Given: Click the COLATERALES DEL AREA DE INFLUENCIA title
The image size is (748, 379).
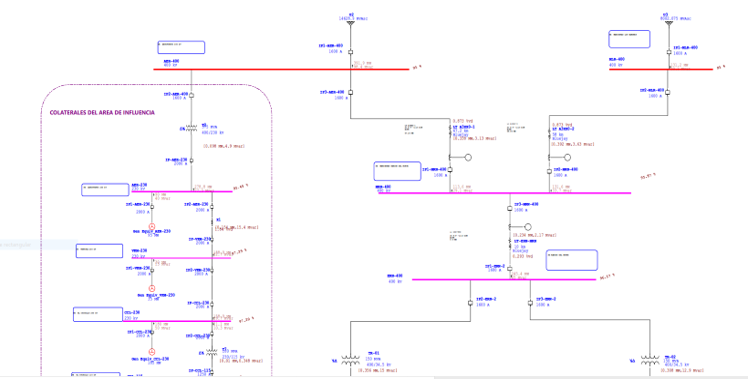Looking at the screenshot, I should (102, 113).
